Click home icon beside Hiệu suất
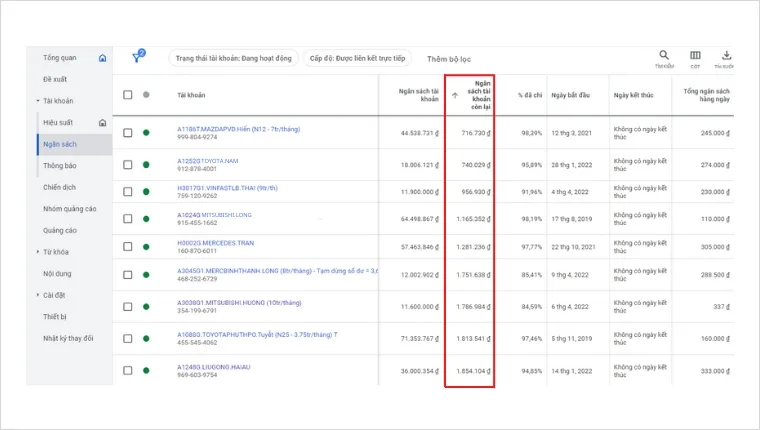The image size is (760, 430). pyautogui.click(x=102, y=123)
